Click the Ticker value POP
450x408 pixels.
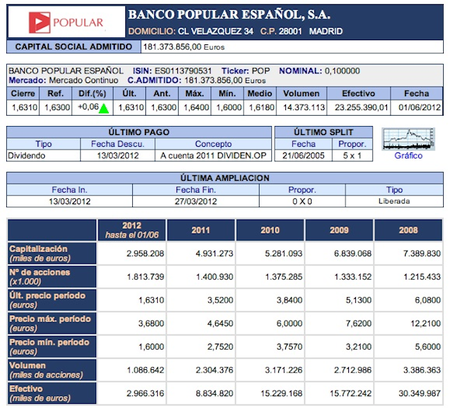coord(261,71)
